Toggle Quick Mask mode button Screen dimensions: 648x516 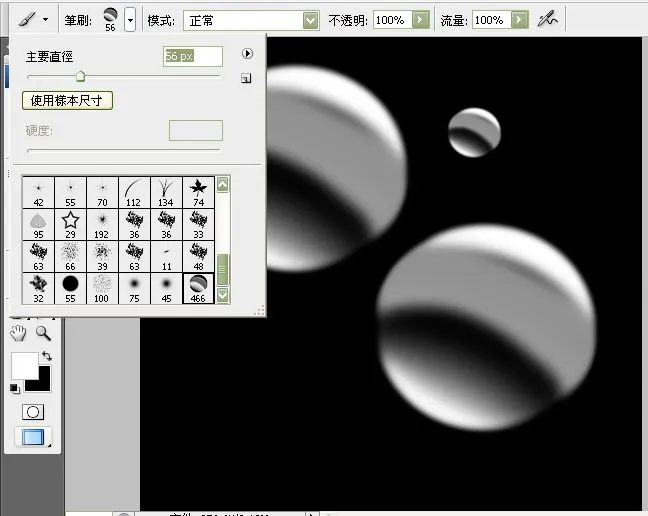pos(33,412)
